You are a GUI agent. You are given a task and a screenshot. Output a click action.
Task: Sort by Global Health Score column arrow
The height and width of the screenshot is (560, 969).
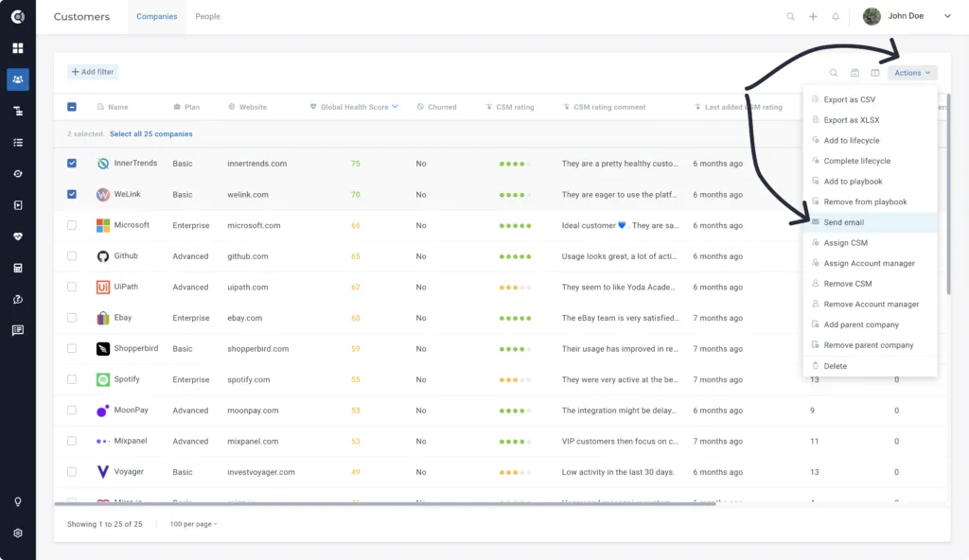[x=395, y=106]
